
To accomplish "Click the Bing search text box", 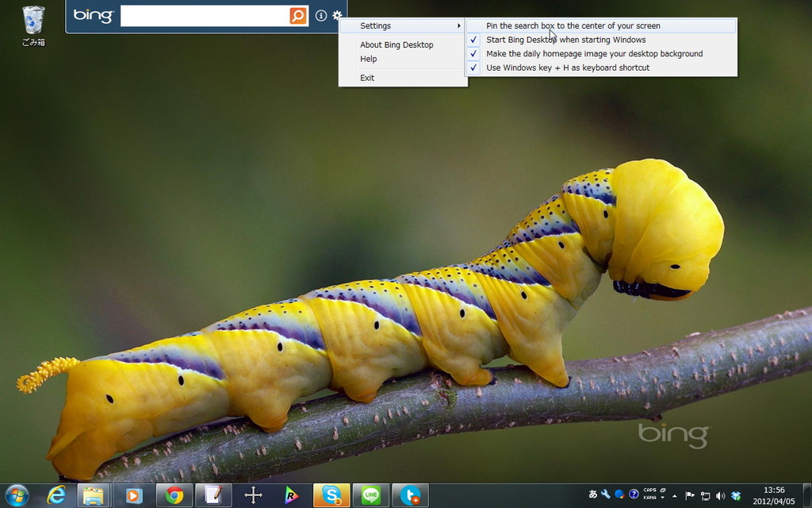I will [x=205, y=16].
